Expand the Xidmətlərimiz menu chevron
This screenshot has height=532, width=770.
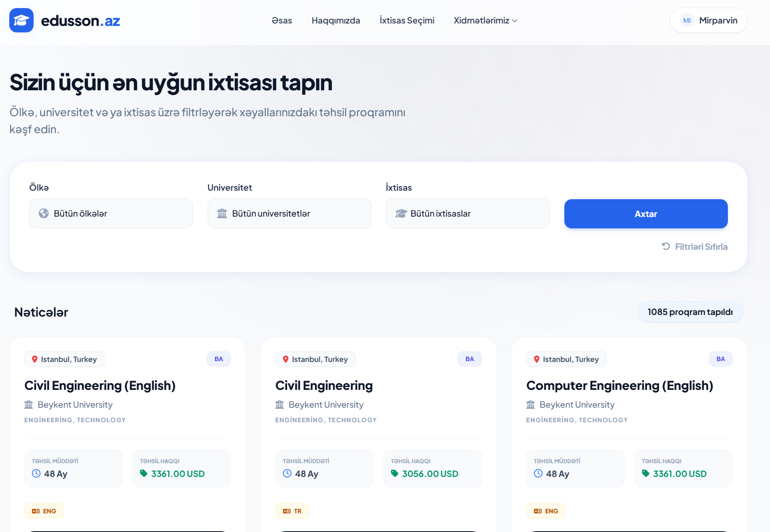[515, 21]
